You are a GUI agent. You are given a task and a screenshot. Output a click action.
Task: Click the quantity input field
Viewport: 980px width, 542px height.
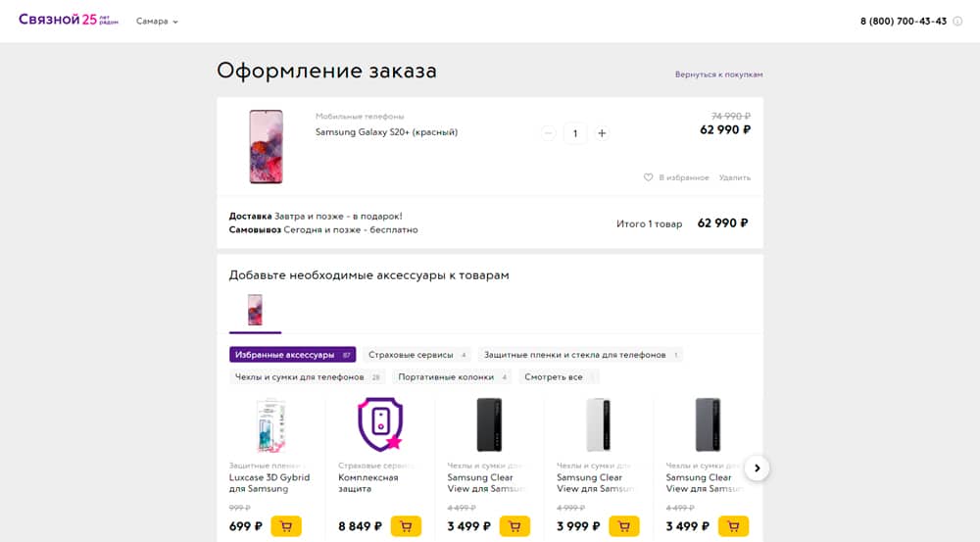(x=575, y=133)
